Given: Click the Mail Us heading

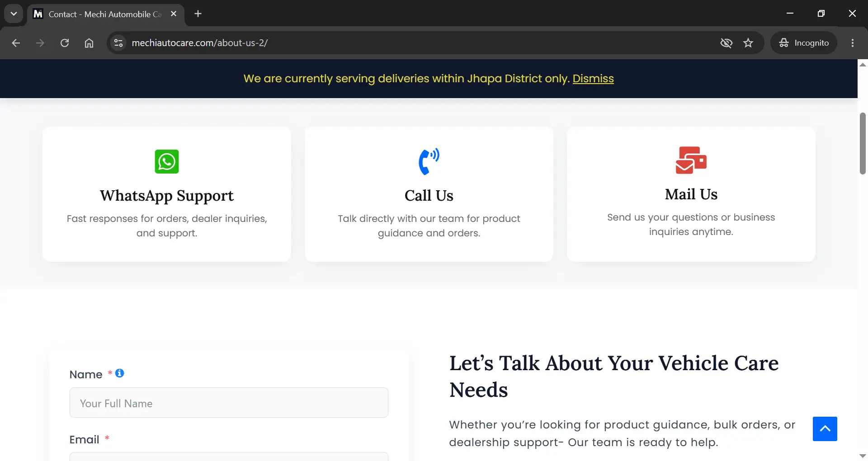Looking at the screenshot, I should (691, 194).
